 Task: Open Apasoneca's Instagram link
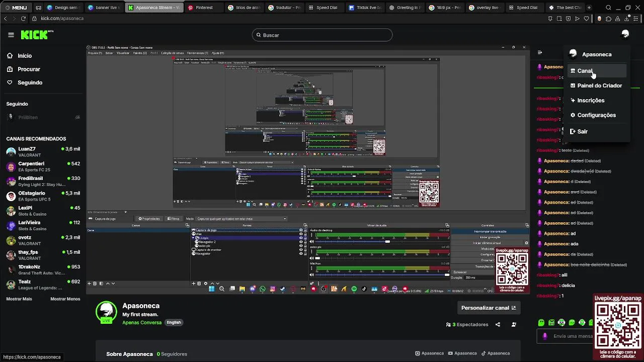[430, 353]
